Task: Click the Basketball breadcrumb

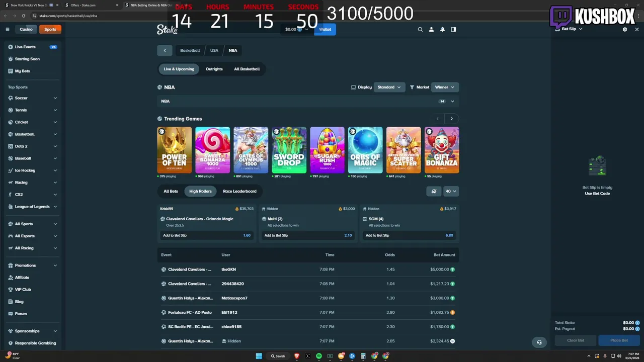Action: coord(190,50)
